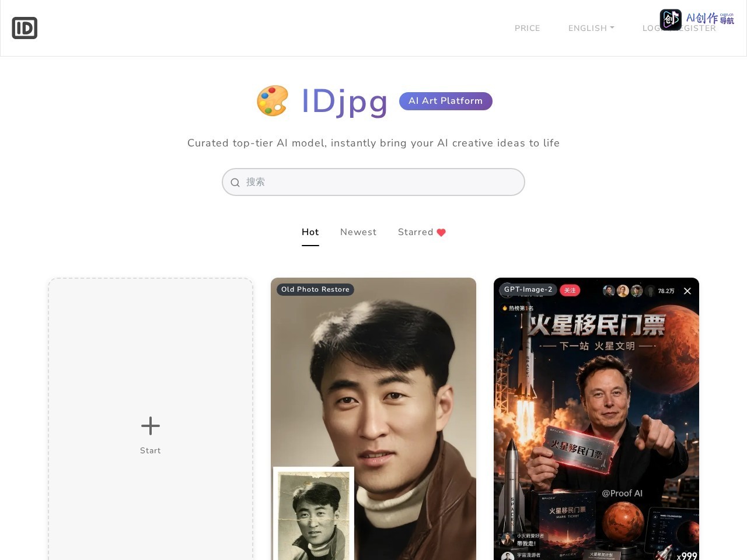Expand the ENGLISH language dropdown

[x=591, y=28]
